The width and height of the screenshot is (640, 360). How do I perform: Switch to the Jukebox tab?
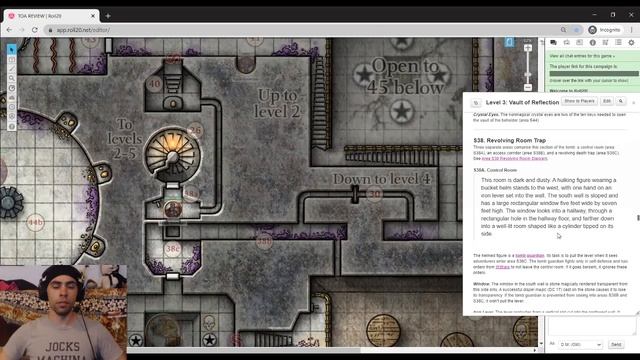point(605,42)
